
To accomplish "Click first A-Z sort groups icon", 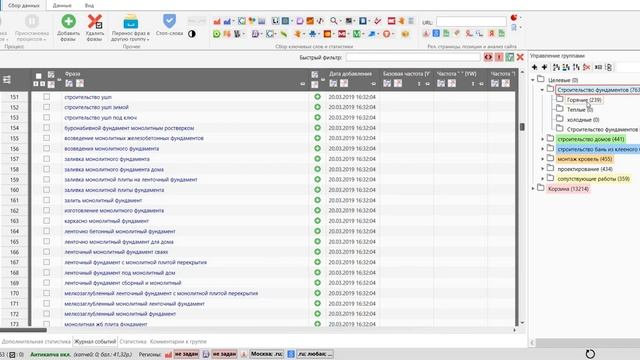I will click(556, 67).
